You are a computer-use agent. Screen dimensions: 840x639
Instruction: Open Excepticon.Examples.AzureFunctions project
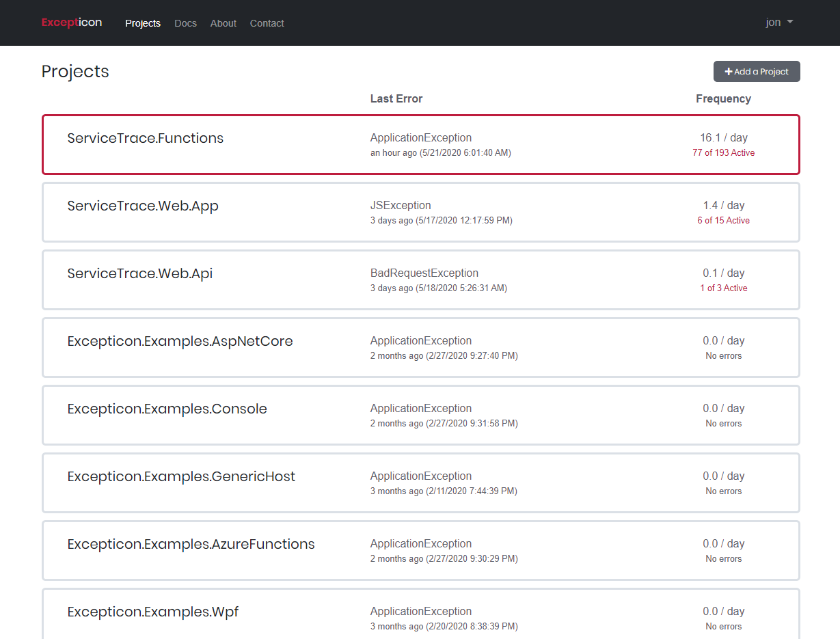coord(191,545)
